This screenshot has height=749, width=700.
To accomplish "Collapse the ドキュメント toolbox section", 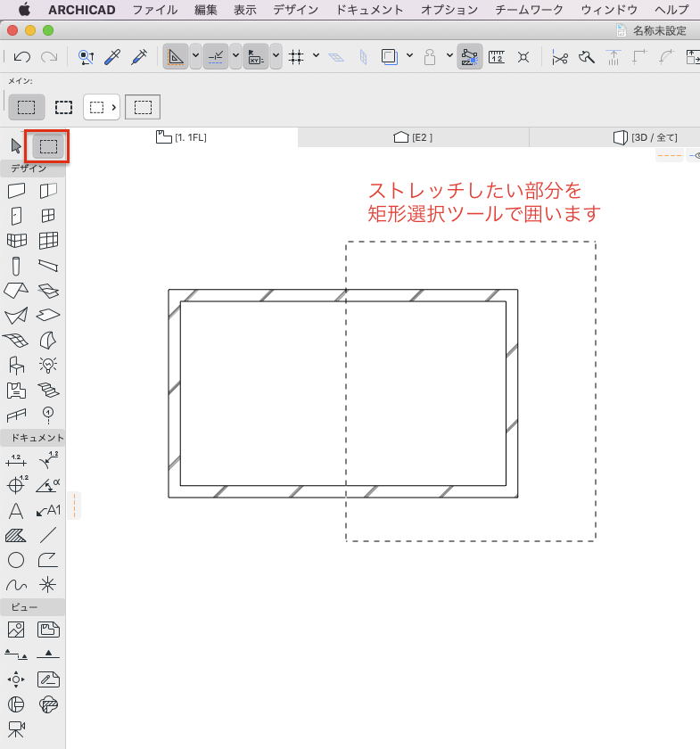I will point(32,438).
